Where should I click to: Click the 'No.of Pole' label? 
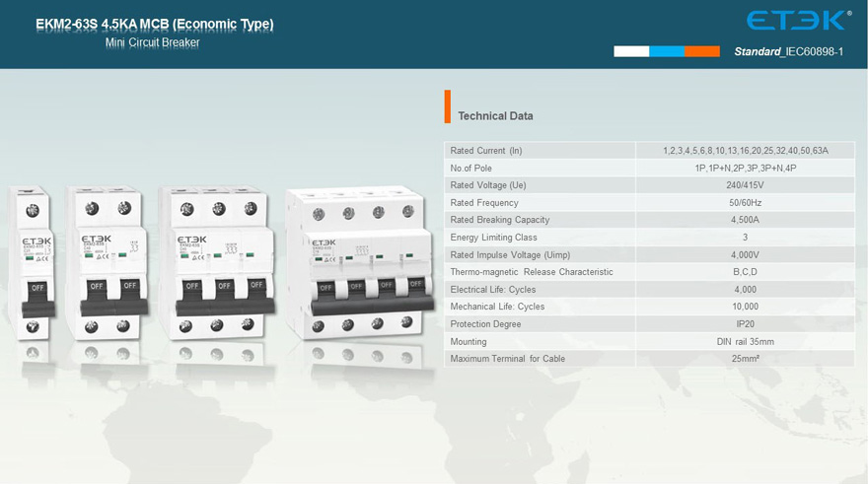(x=471, y=169)
